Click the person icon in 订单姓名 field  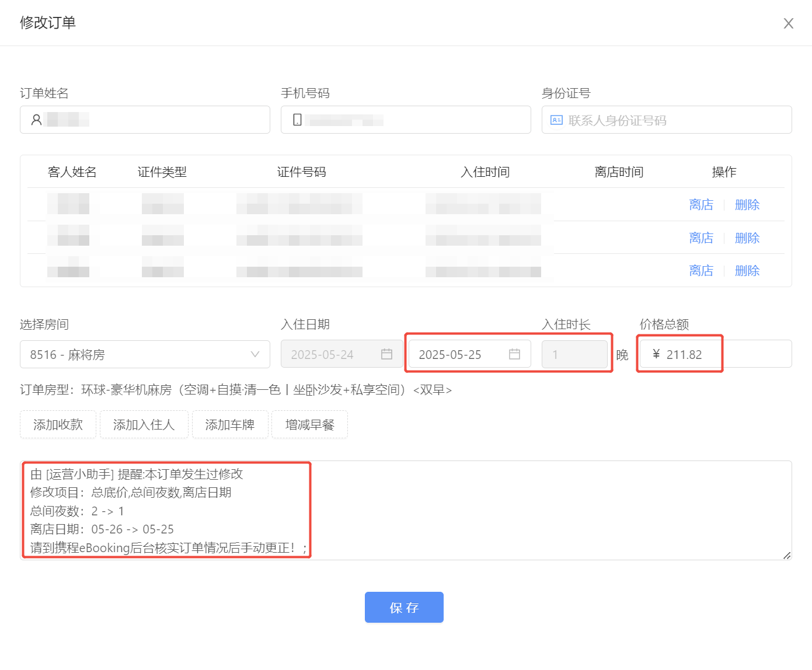coord(36,120)
